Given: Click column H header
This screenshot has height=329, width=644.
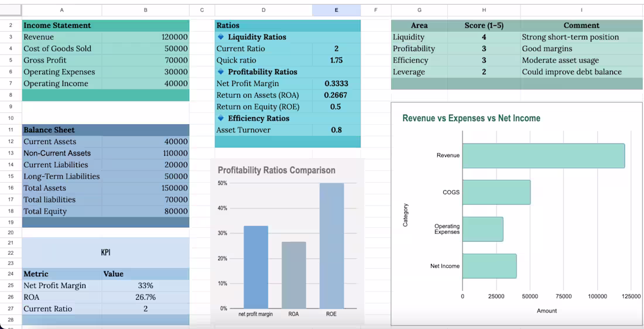Looking at the screenshot, I should (484, 11).
